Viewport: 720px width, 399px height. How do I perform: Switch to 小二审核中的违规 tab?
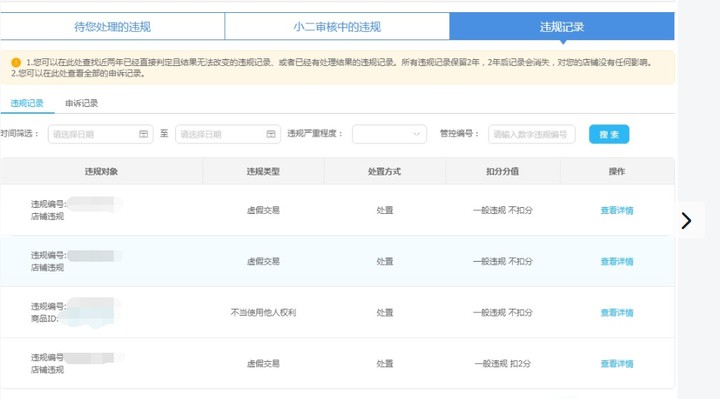[x=337, y=27]
